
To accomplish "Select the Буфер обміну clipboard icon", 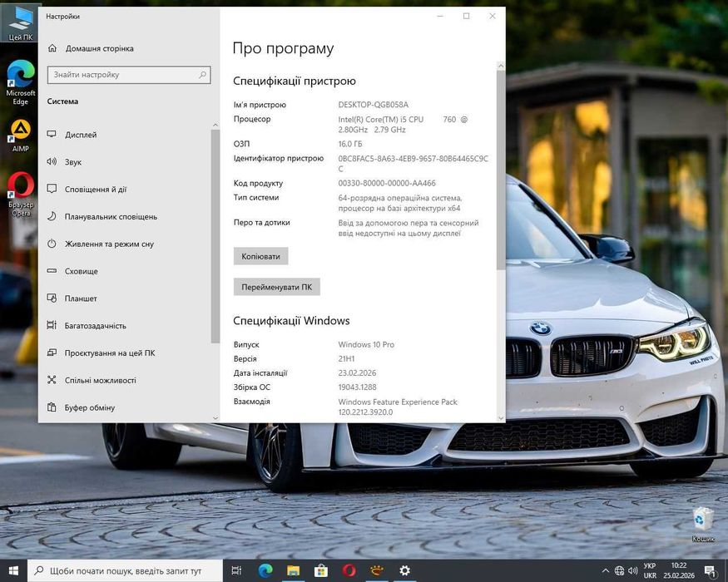I will click(x=52, y=407).
